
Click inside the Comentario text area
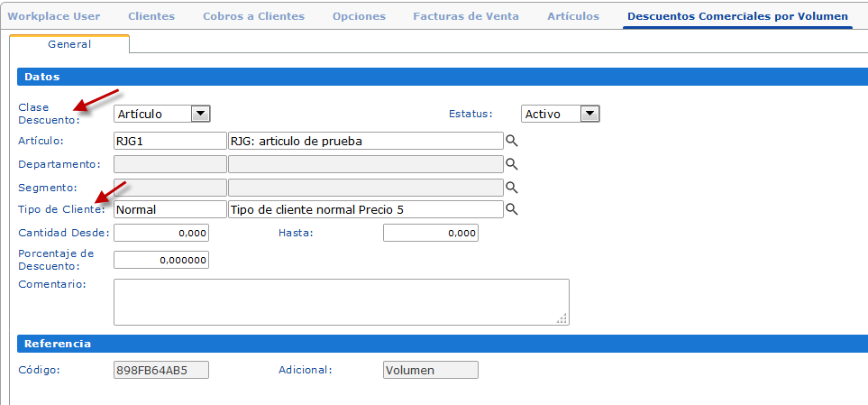coord(341,301)
